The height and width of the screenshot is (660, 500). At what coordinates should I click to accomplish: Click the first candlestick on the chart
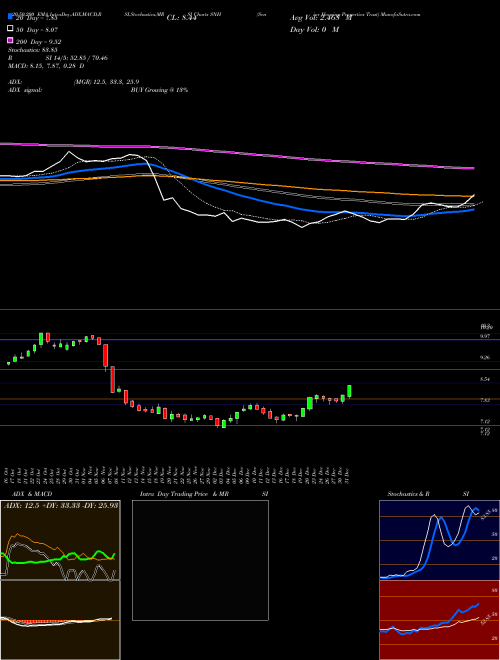click(x=8, y=363)
